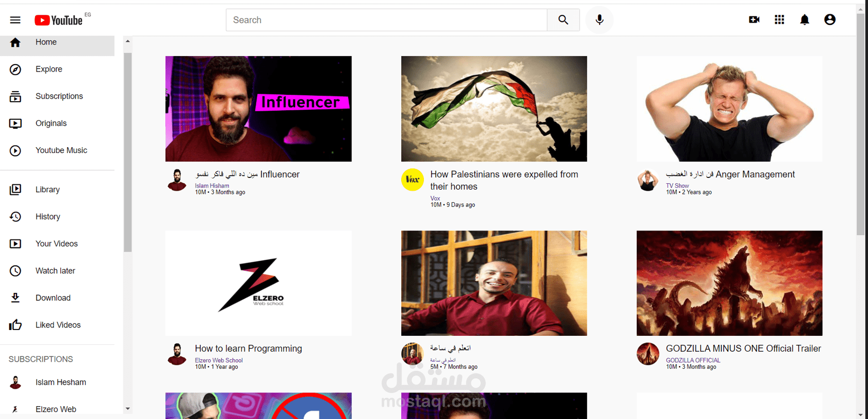Open the hamburger menu icon

(15, 20)
